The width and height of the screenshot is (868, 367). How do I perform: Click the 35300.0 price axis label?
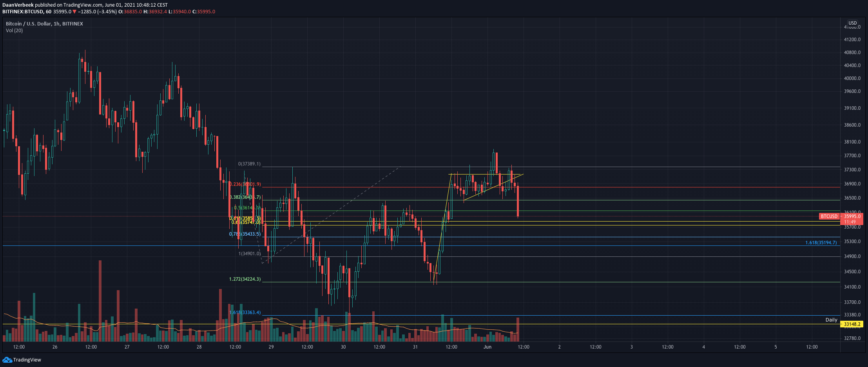[852, 242]
